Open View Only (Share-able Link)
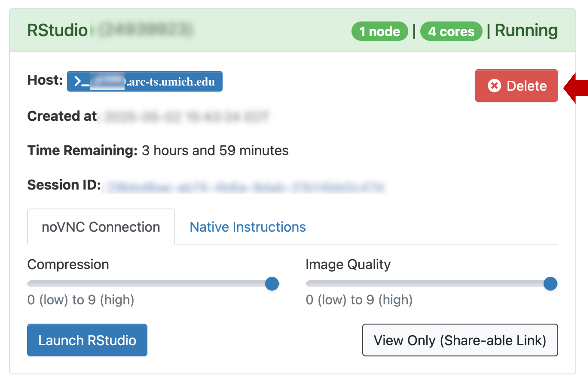The width and height of the screenshot is (588, 386). 460,340
